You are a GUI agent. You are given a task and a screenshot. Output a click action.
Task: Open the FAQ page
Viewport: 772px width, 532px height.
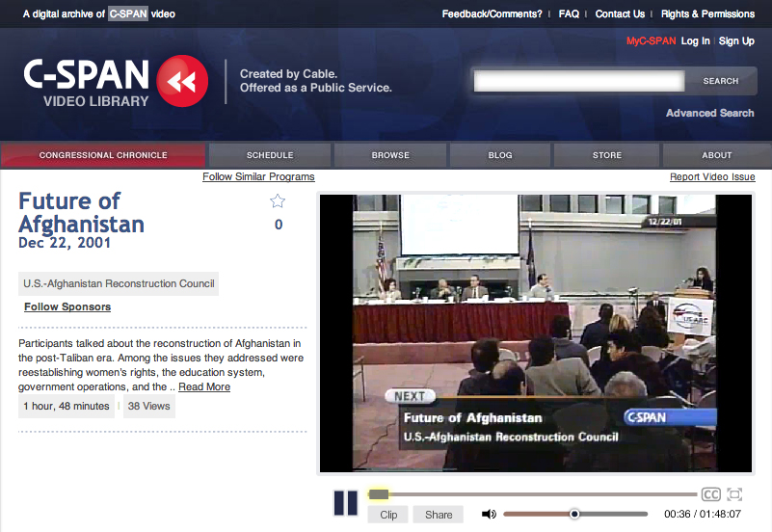(x=569, y=13)
